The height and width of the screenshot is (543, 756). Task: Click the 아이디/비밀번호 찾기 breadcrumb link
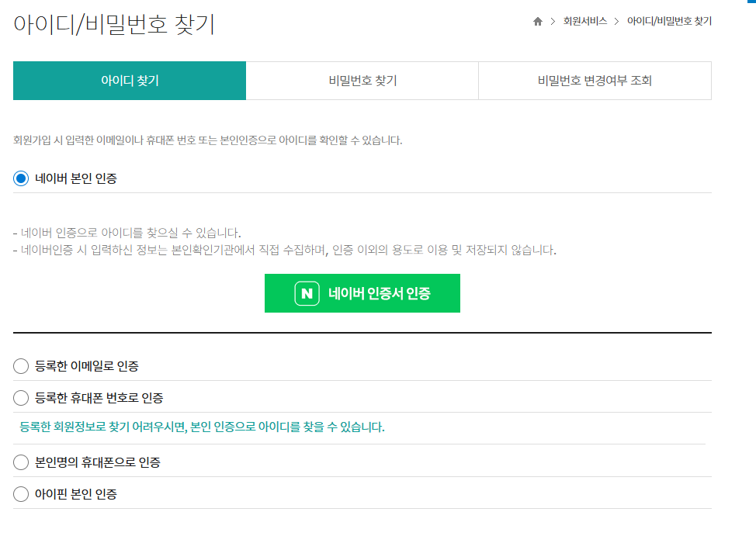point(669,22)
